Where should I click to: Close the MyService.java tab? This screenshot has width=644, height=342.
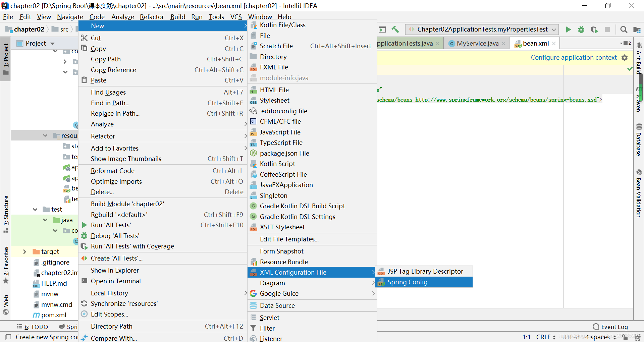(x=503, y=44)
